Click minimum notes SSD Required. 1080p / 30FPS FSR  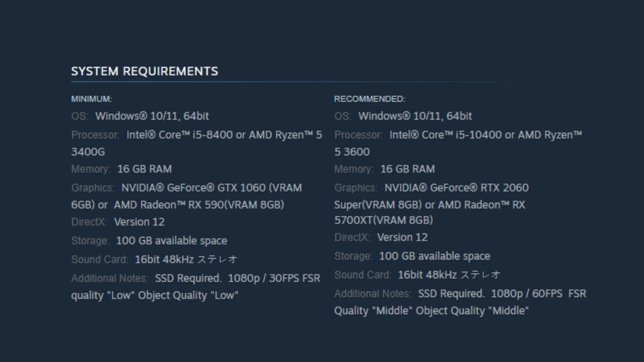[238, 278]
